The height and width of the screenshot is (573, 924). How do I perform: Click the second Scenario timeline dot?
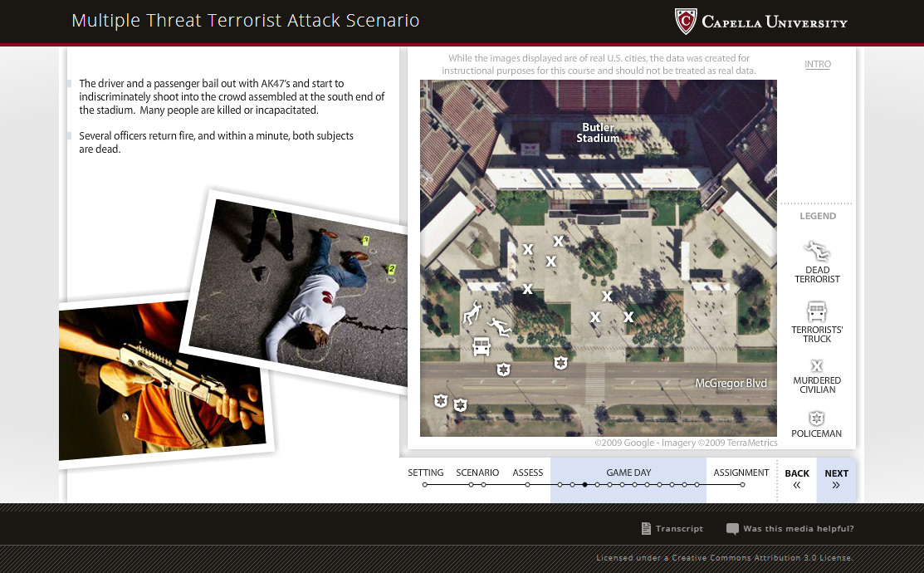[483, 485]
